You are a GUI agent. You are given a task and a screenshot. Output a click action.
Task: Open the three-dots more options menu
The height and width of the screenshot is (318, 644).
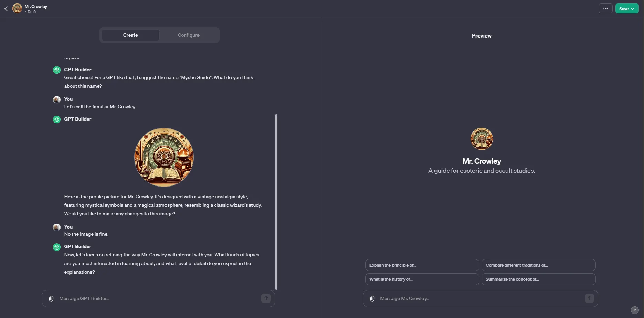[605, 9]
